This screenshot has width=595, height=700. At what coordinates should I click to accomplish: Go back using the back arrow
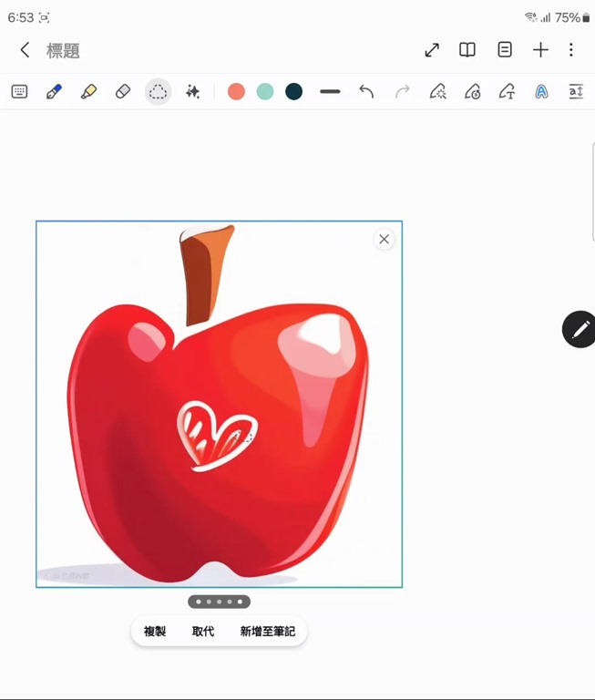pos(25,50)
